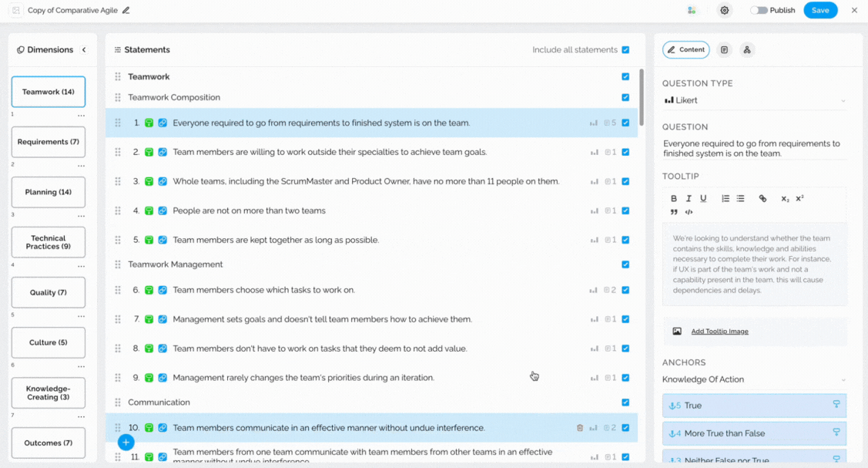Image resolution: width=868 pixels, height=468 pixels.
Task: Click the blue plus add-statement button
Action: [x=126, y=442]
